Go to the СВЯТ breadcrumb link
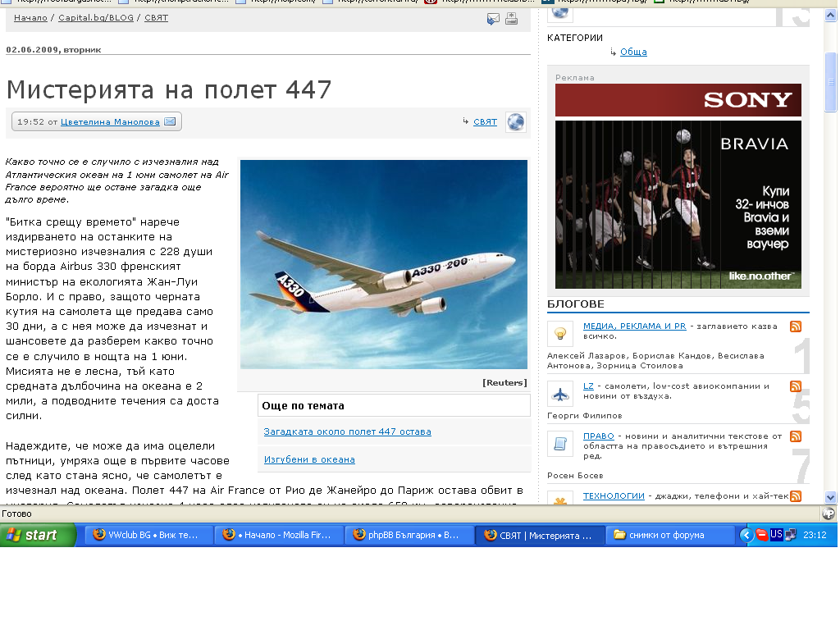 click(x=157, y=18)
